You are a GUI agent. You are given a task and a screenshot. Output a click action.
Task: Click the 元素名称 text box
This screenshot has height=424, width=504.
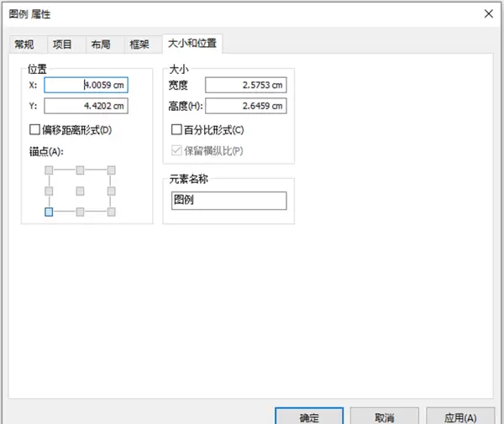tap(228, 201)
